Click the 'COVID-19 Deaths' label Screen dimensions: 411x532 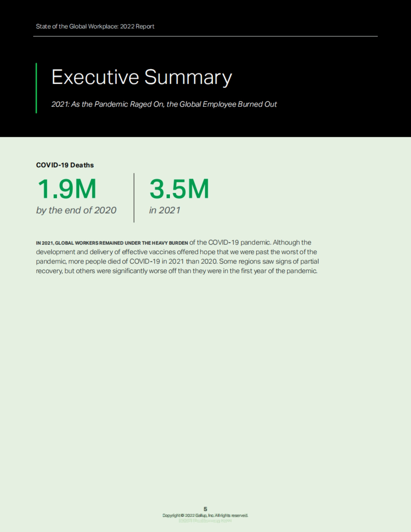point(65,165)
